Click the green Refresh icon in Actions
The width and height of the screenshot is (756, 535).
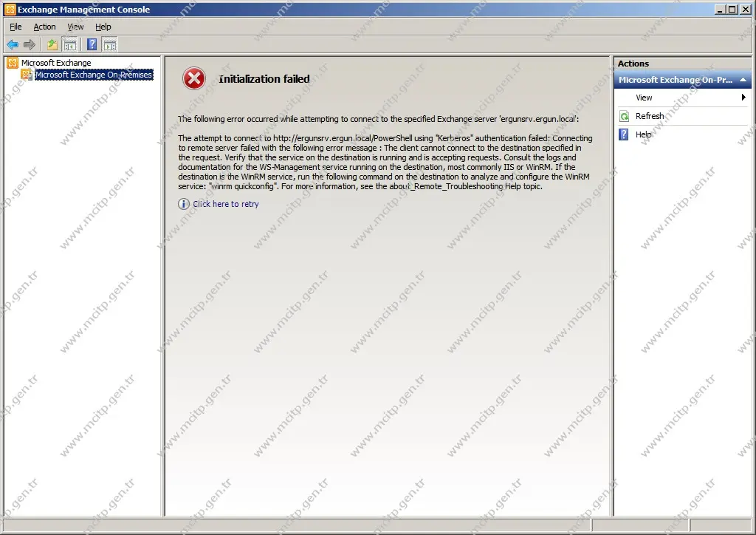pyautogui.click(x=625, y=116)
